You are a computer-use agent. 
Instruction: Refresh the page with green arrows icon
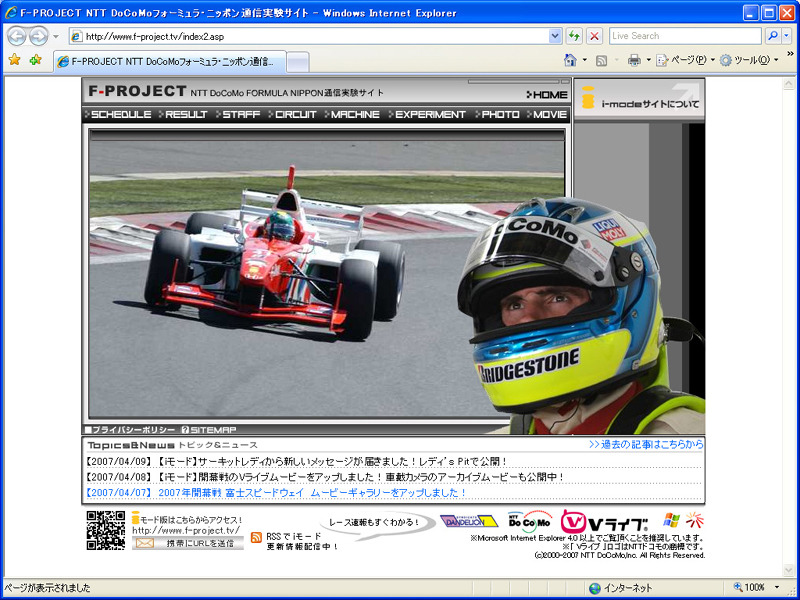(574, 36)
